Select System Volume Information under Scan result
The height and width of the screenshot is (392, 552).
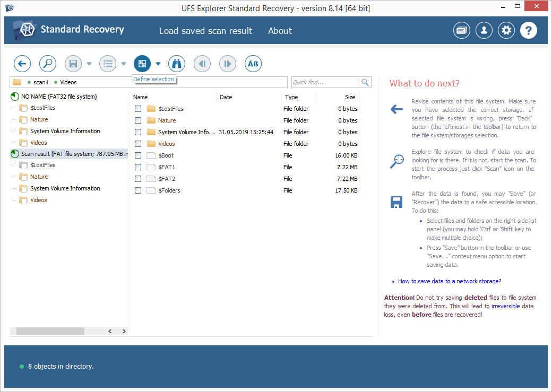click(x=65, y=188)
